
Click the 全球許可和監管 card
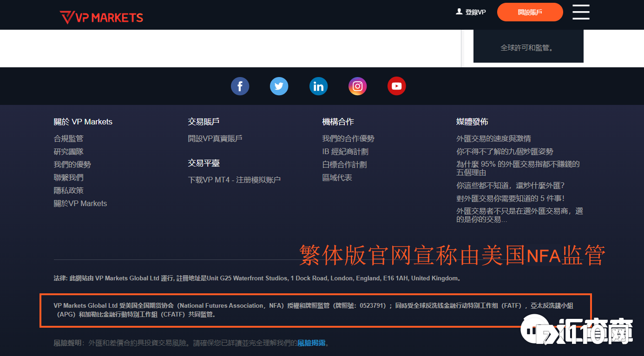(528, 46)
